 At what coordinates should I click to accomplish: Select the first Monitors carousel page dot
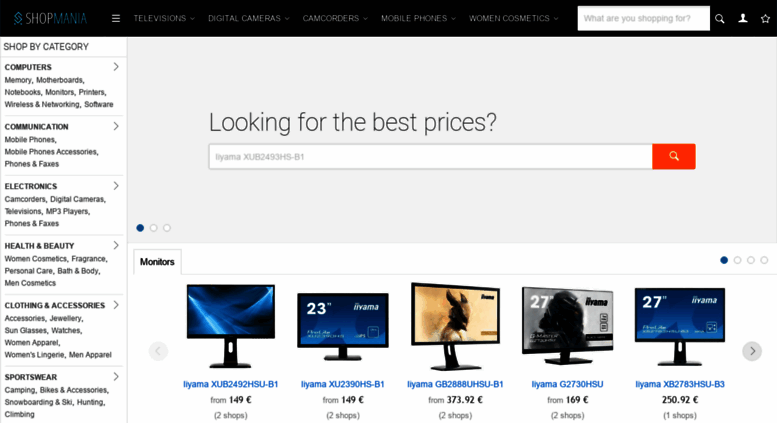pos(724,260)
